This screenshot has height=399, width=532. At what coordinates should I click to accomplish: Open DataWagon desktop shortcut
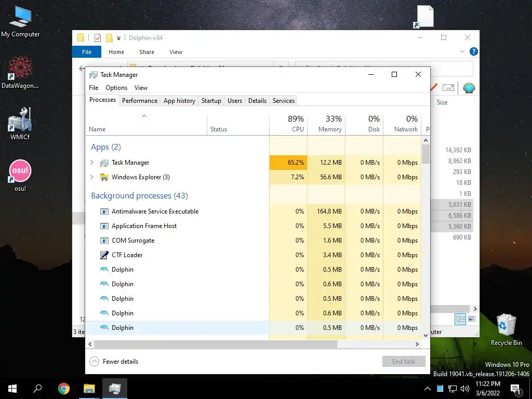click(x=20, y=72)
